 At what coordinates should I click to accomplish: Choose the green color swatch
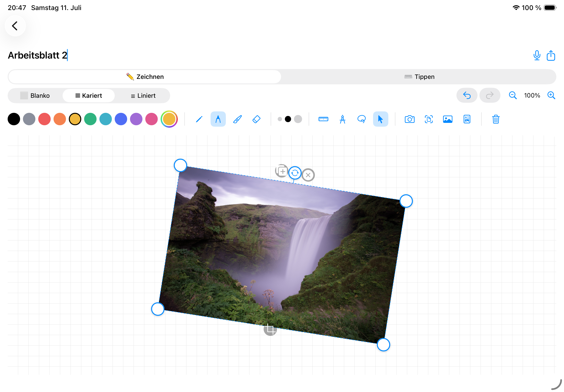pos(90,119)
